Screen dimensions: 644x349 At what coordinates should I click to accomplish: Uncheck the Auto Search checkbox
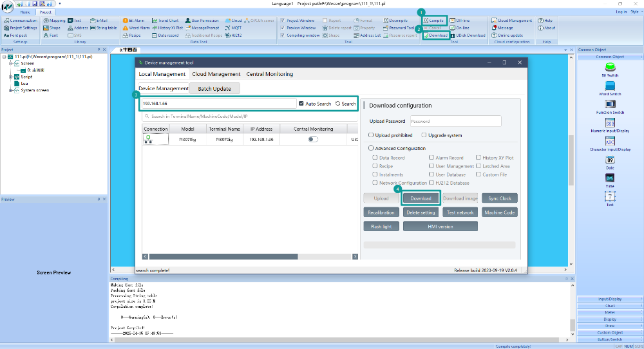(301, 104)
